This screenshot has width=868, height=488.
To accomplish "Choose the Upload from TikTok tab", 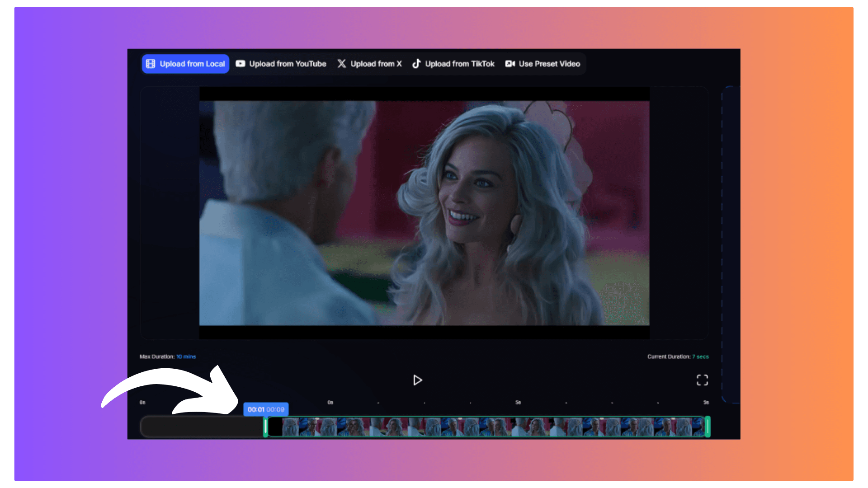I will click(453, 64).
